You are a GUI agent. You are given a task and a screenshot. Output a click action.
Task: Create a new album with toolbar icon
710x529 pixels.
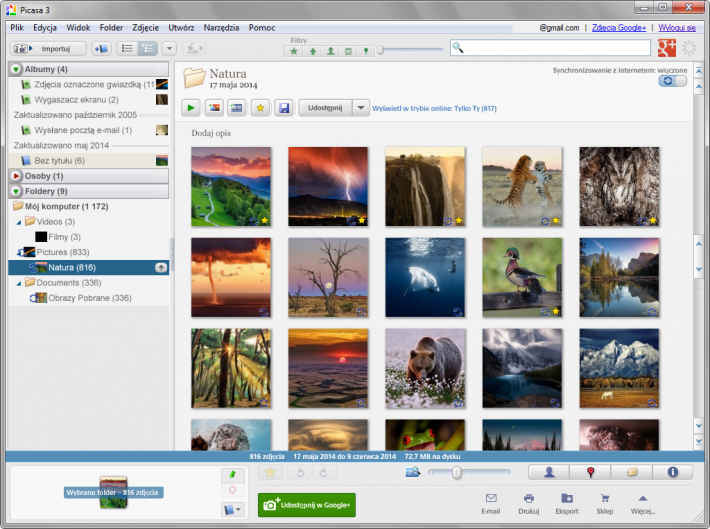click(101, 48)
